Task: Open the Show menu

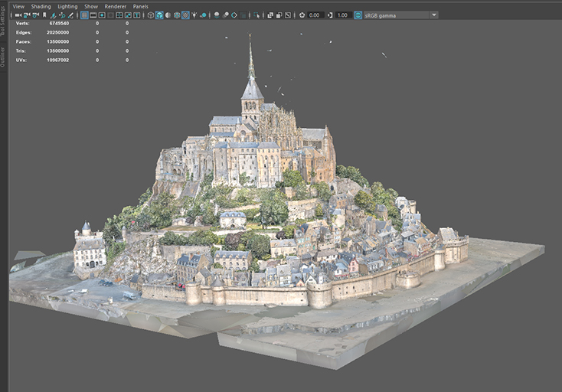Action: tap(91, 6)
